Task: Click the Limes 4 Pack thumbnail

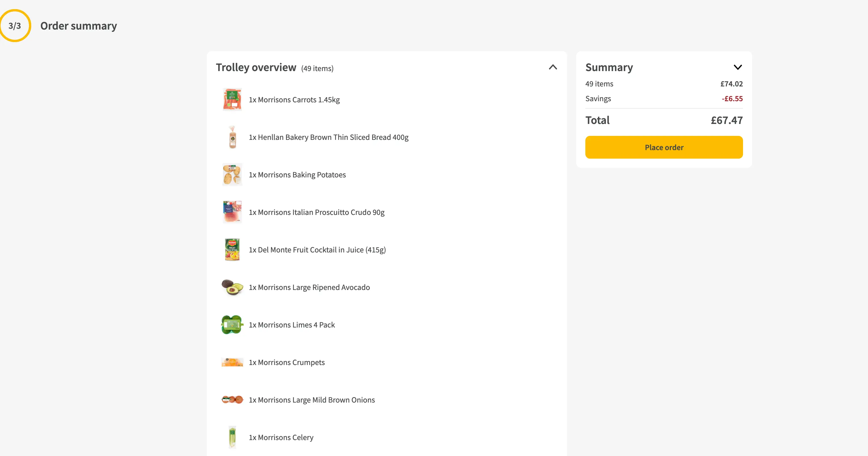Action: tap(232, 325)
